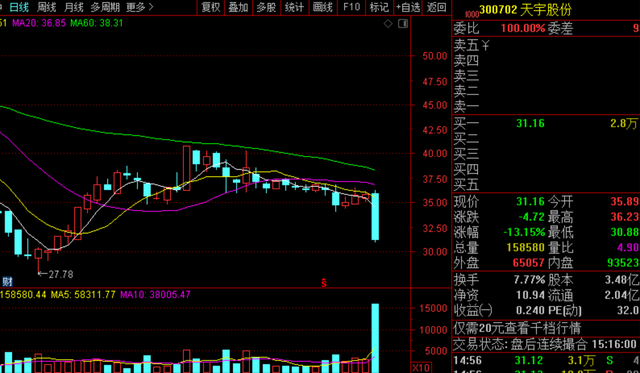Click the stock title 300702 天宇股份

pos(525,10)
